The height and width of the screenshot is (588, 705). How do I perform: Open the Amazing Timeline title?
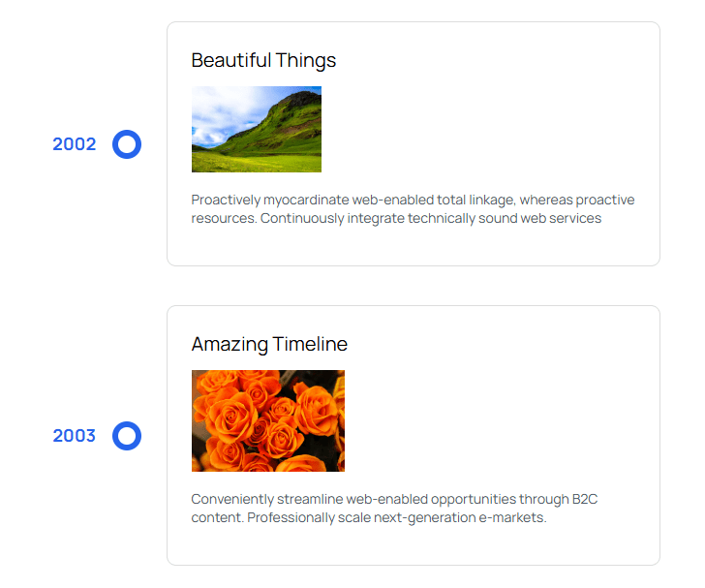(x=269, y=344)
